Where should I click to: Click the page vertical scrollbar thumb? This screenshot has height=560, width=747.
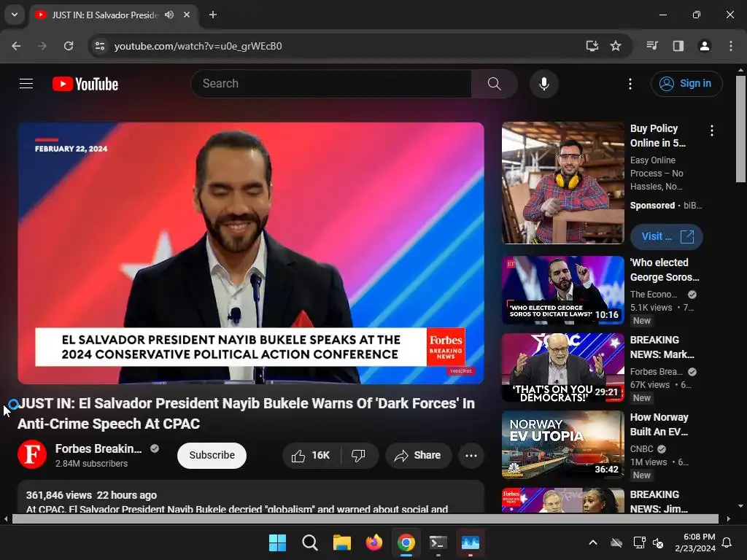(x=740, y=128)
